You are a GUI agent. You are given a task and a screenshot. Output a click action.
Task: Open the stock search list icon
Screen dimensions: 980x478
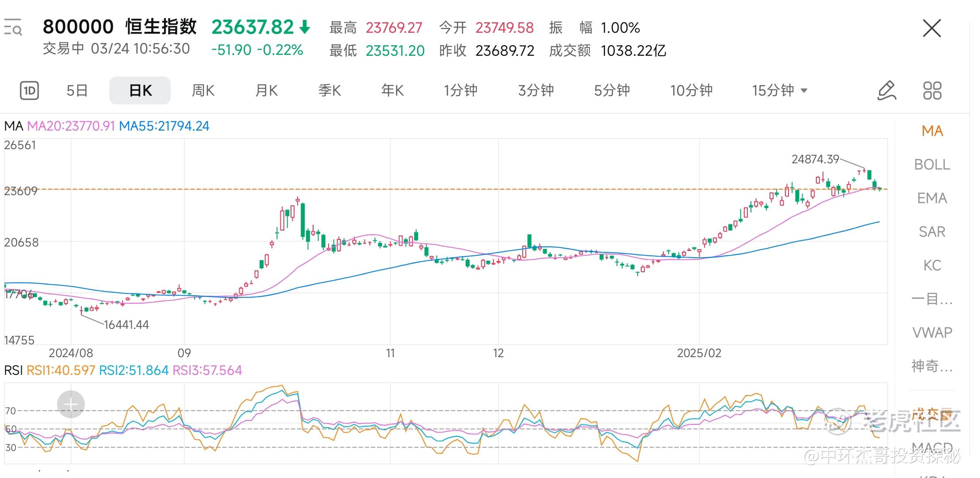(13, 27)
